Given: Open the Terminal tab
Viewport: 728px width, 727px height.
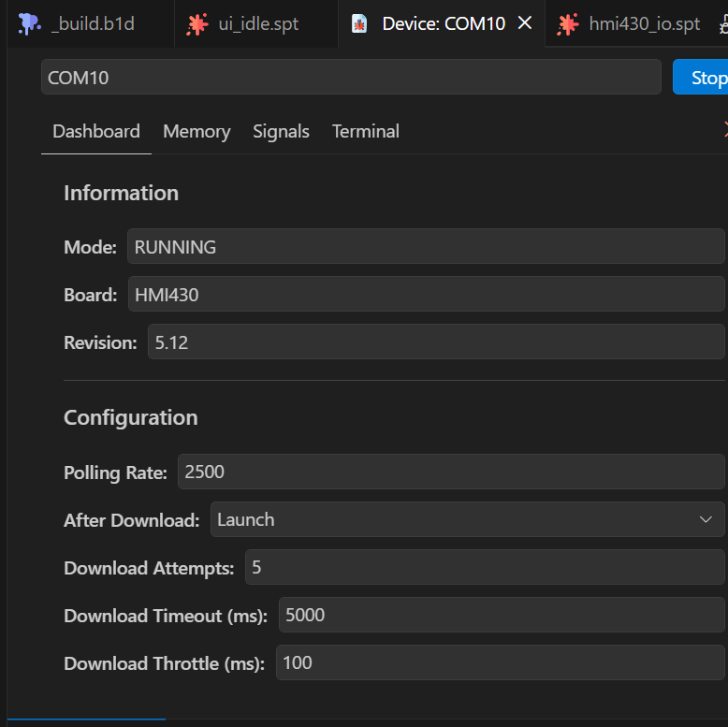Looking at the screenshot, I should pos(365,131).
